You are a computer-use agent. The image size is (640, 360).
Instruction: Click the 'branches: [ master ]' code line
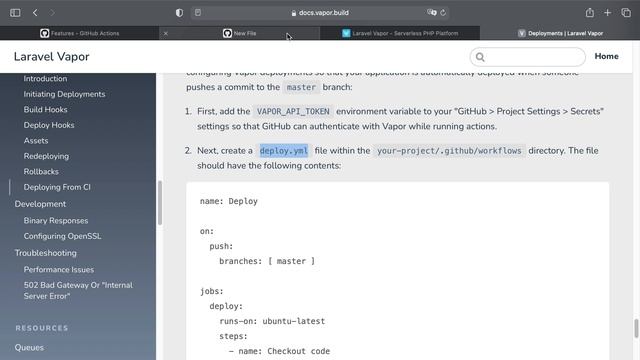pos(267,261)
